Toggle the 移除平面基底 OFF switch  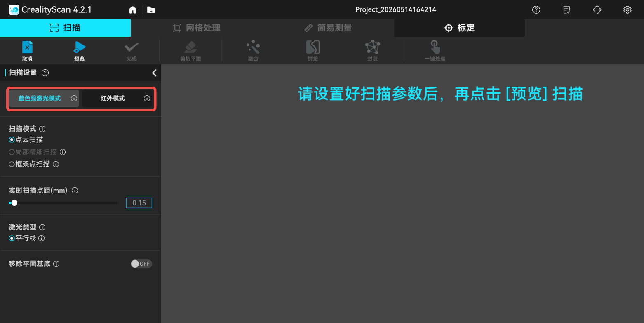pos(141,264)
